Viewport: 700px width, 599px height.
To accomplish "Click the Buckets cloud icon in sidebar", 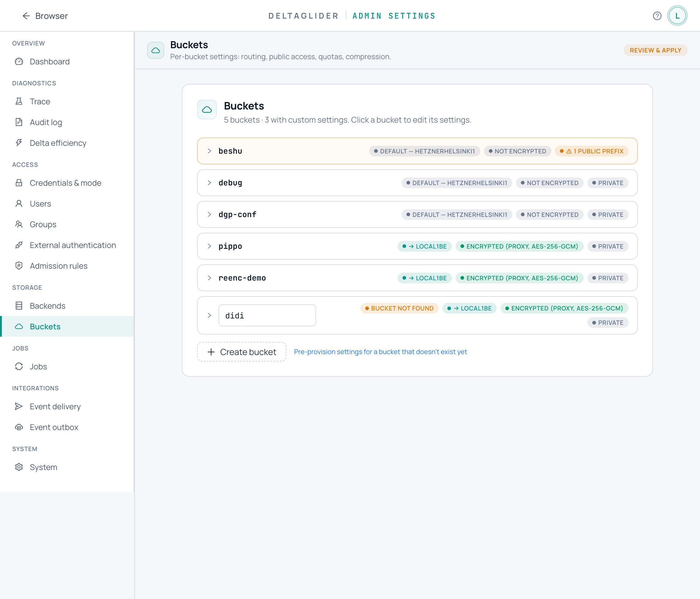I will coord(19,327).
